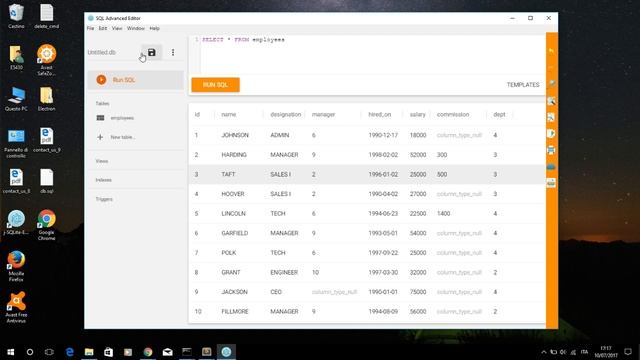Select the employees table icon in sidebar
The image size is (640, 360).
[x=100, y=118]
